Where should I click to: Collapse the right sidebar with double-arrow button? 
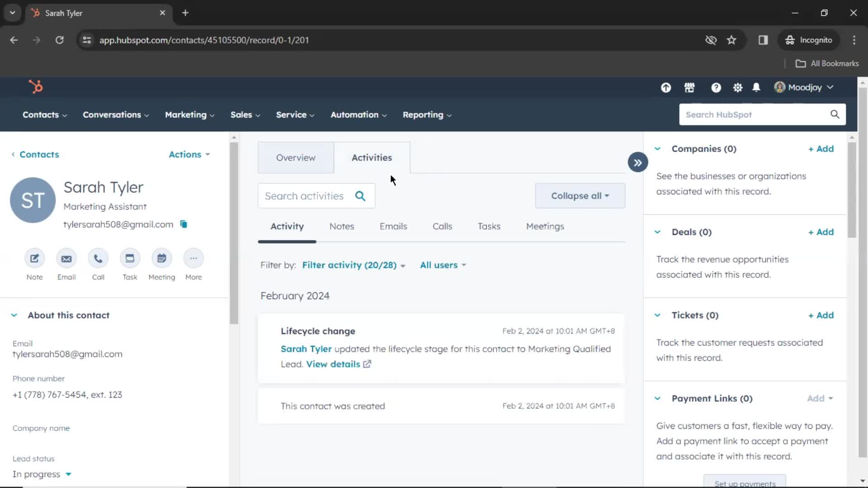coord(638,163)
